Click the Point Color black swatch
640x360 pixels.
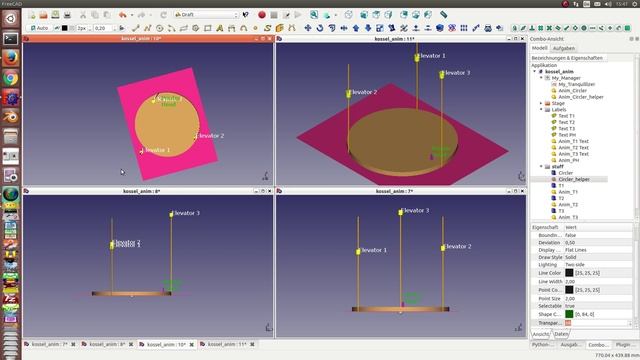569,290
